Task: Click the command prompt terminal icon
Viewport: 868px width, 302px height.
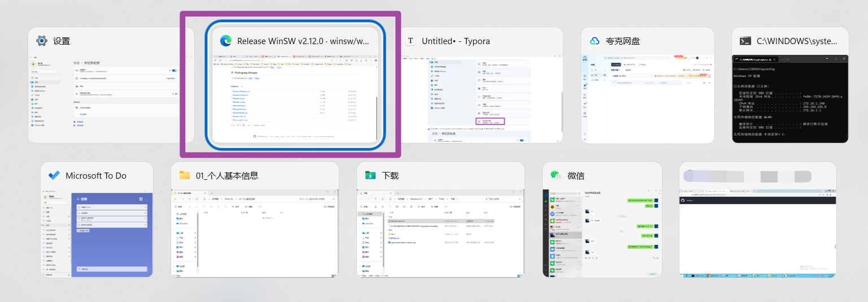Action: [745, 41]
